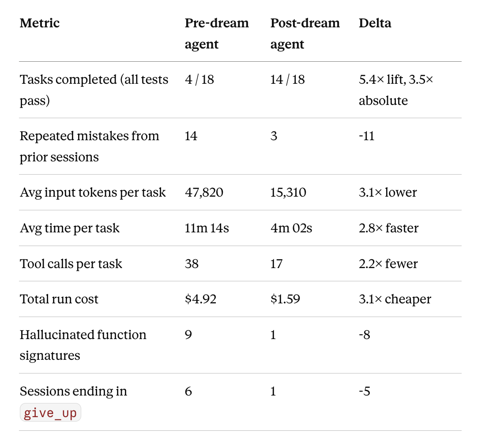Select the 47,820 token value
This screenshot has width=489, height=448.
pyautogui.click(x=204, y=193)
